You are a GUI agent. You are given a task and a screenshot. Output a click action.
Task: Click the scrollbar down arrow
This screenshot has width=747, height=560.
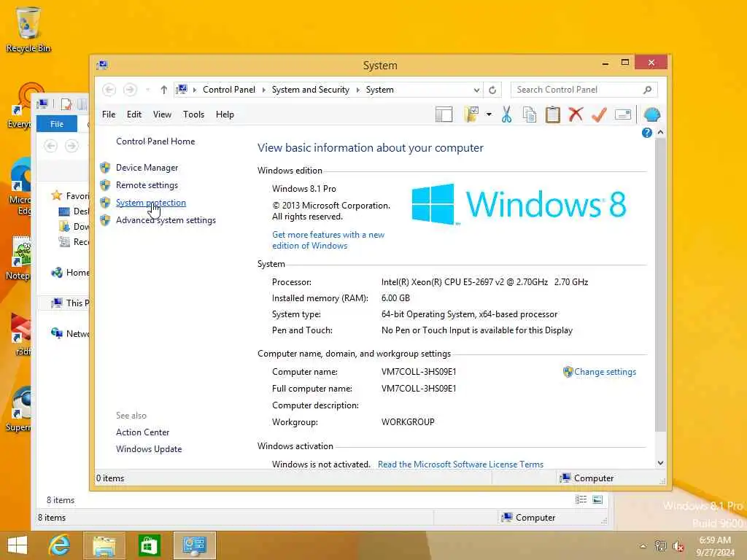[660, 463]
